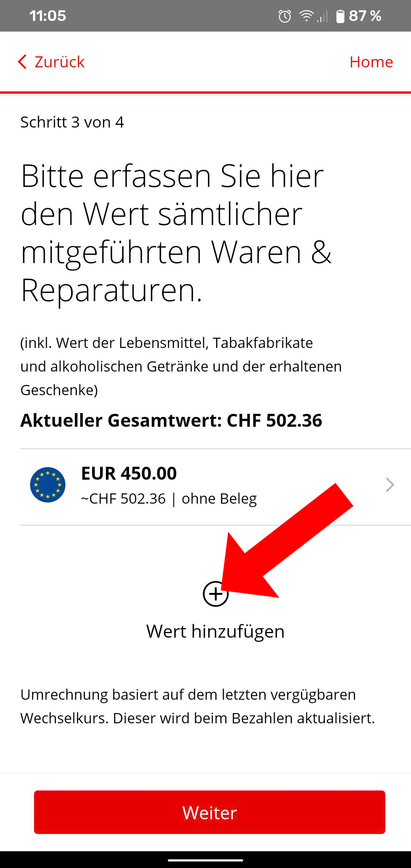The width and height of the screenshot is (411, 868).
Task: Tap the 11:05 clock in the status bar
Action: [48, 16]
